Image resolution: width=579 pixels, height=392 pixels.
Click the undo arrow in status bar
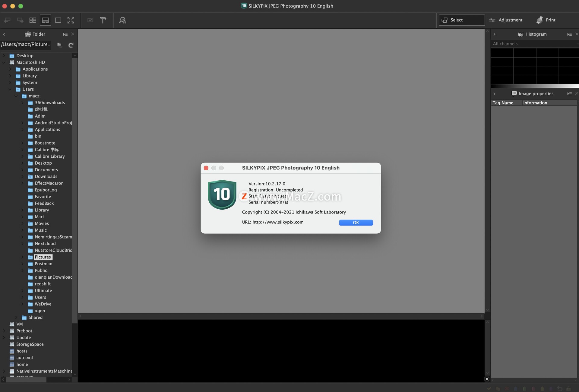click(x=560, y=389)
